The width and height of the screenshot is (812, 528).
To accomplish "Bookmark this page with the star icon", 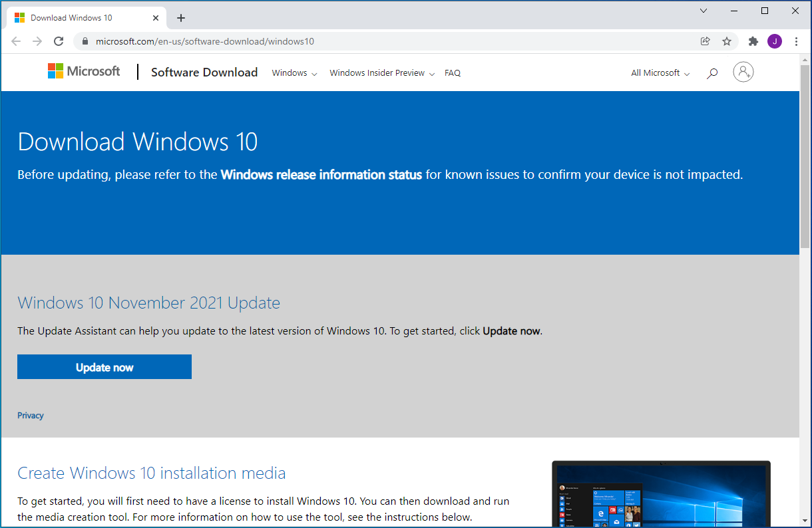I will (x=727, y=41).
